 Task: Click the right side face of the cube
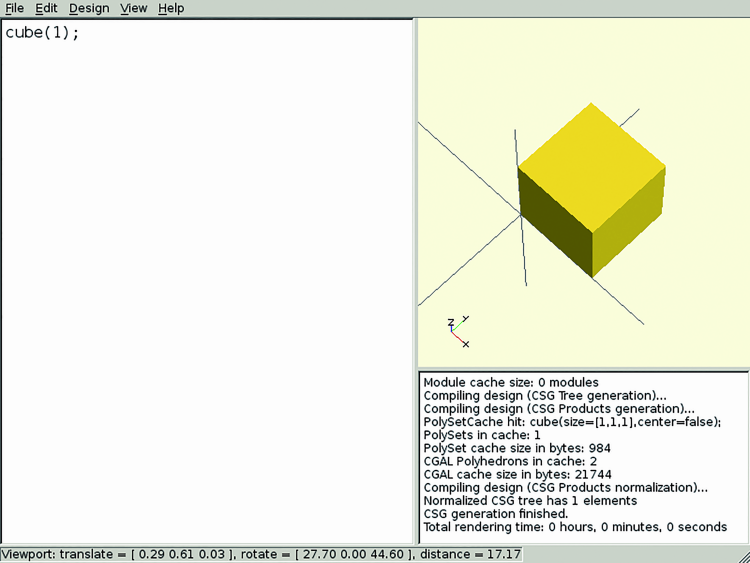click(x=628, y=232)
